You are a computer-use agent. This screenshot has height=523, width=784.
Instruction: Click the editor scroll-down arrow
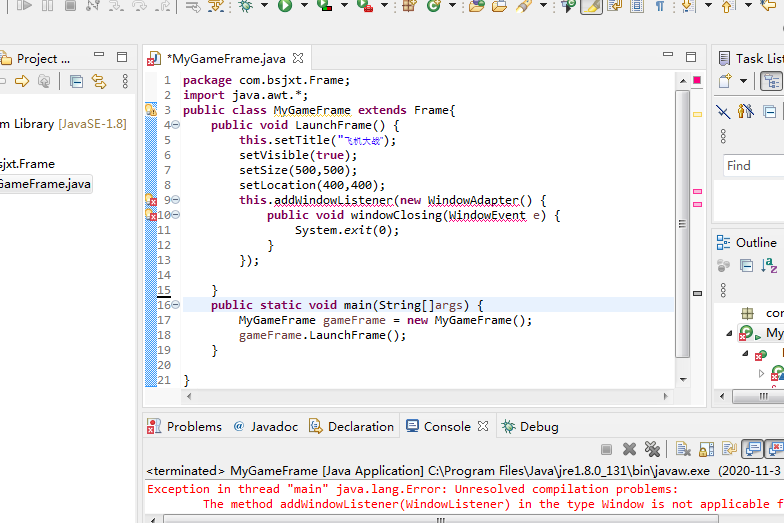click(x=683, y=380)
